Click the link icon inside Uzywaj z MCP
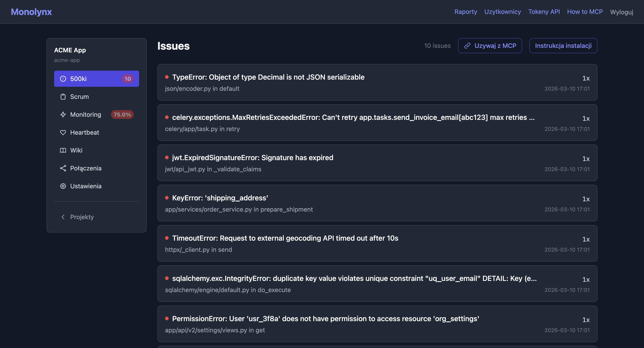Image resolution: width=644 pixels, height=348 pixels. (x=468, y=46)
